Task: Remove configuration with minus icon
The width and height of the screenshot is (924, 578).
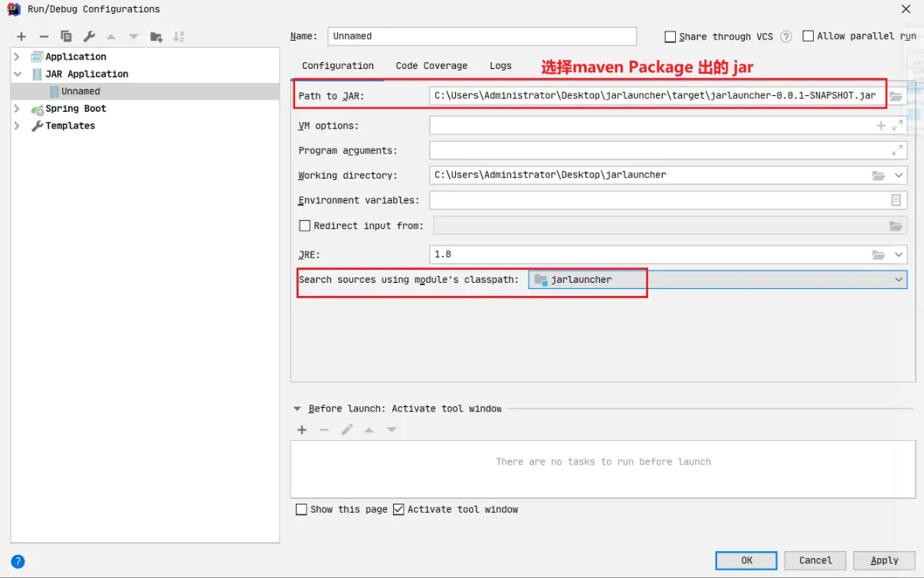Action: point(44,37)
